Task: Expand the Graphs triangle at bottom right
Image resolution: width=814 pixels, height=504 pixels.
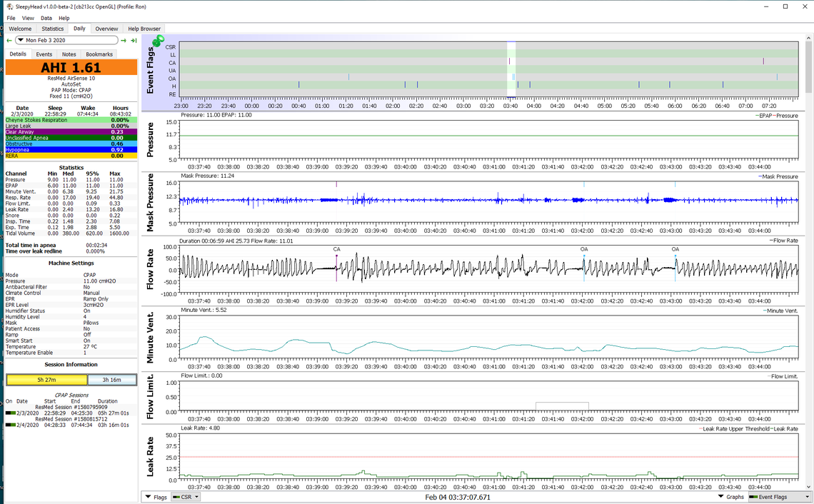Action: [x=721, y=497]
